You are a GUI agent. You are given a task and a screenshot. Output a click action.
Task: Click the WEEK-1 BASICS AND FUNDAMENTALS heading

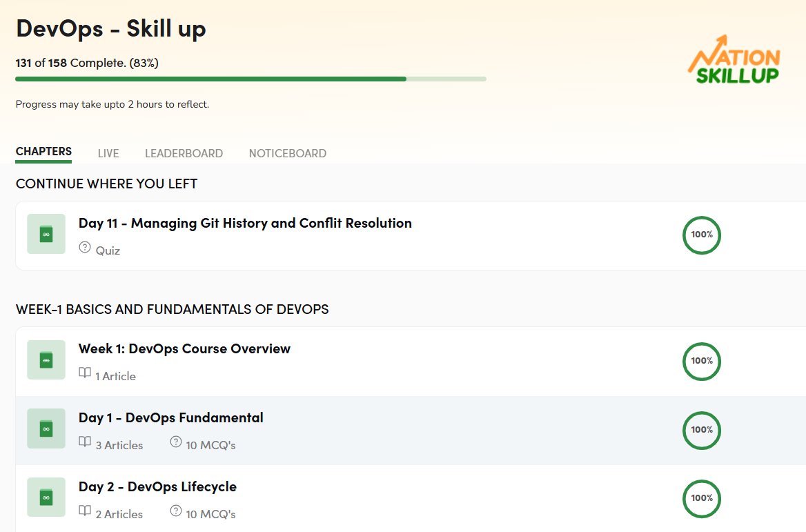pyautogui.click(x=173, y=309)
